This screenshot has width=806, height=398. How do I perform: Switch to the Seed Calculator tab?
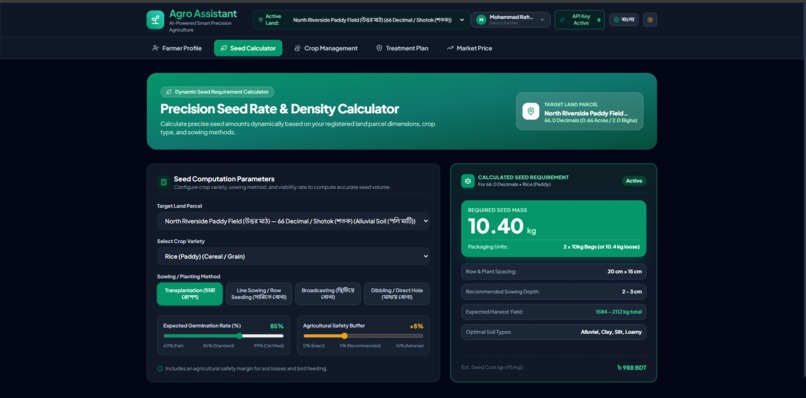pyautogui.click(x=248, y=48)
